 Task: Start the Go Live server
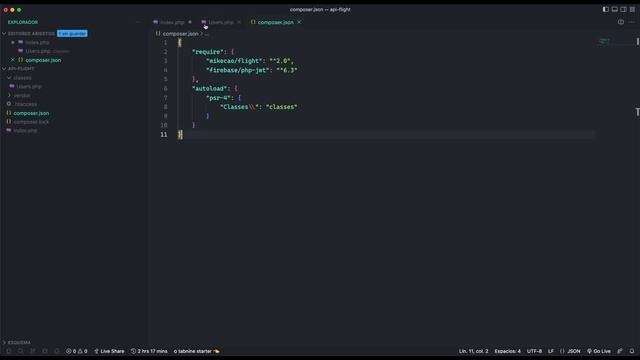click(x=599, y=351)
